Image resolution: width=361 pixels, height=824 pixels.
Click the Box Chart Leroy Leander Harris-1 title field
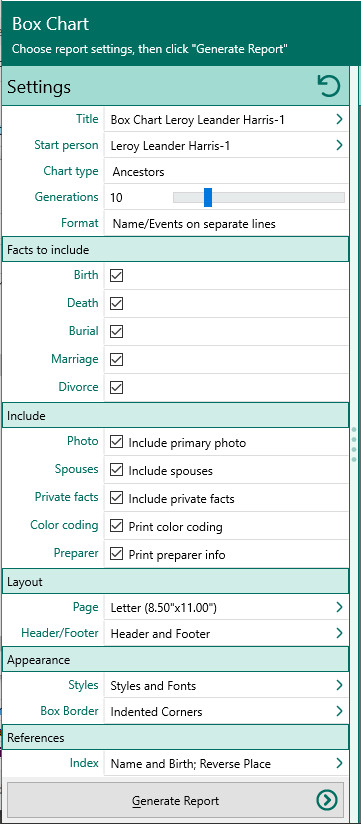(x=226, y=119)
